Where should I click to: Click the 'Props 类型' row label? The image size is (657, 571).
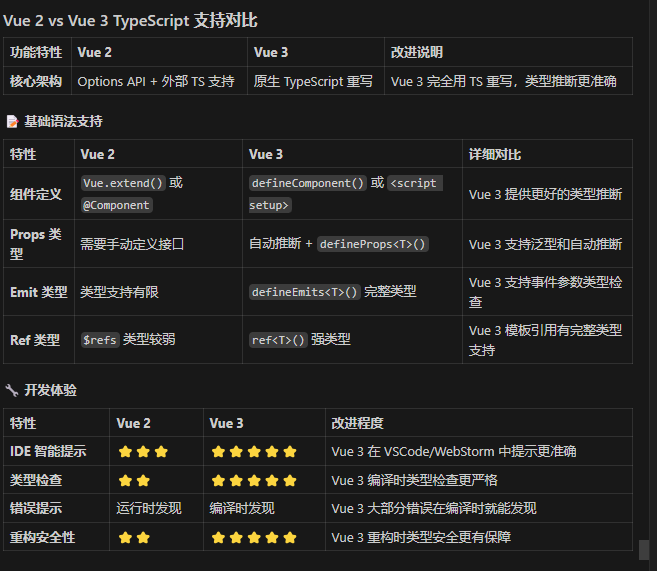click(x=36, y=244)
